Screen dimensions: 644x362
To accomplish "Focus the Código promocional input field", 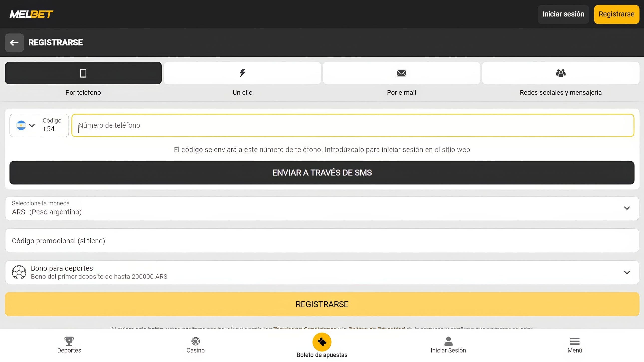I will pos(322,241).
